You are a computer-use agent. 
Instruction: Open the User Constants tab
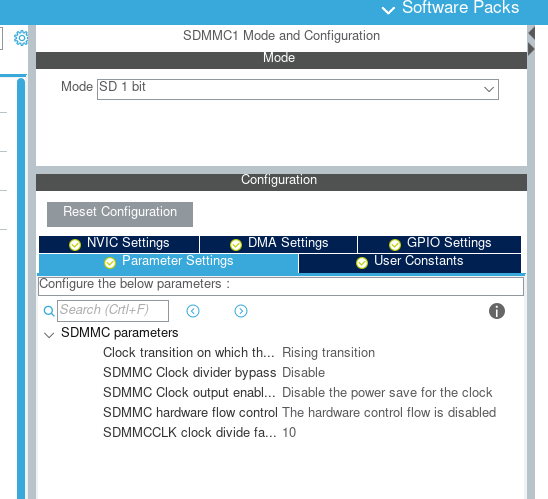[410, 263]
